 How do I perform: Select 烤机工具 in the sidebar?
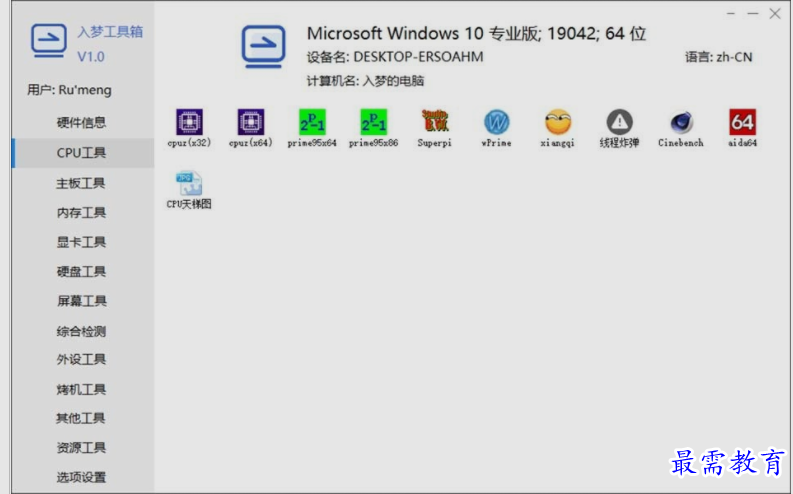[81, 389]
